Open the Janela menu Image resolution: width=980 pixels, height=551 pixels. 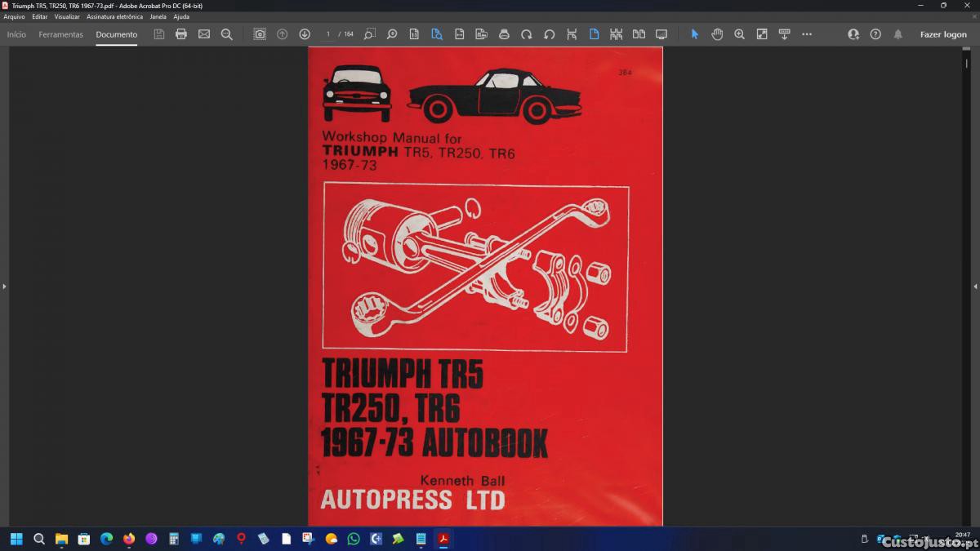pos(158,16)
